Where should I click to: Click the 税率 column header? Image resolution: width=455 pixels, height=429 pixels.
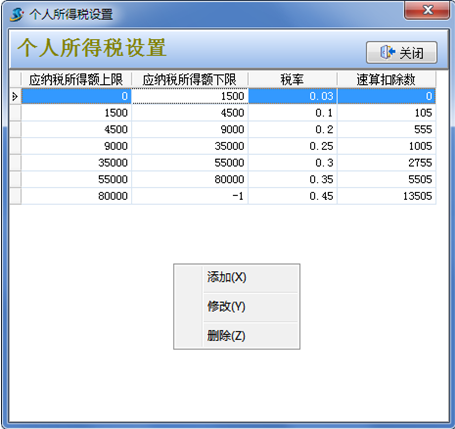point(292,79)
